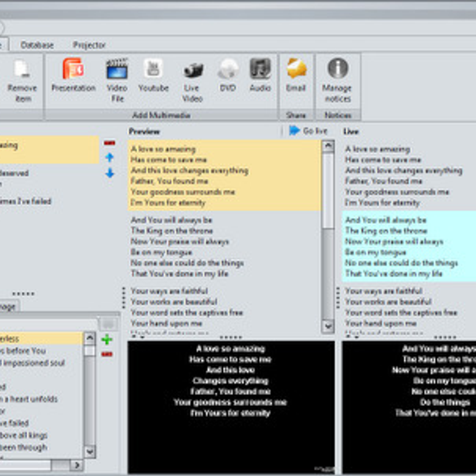The image size is (476, 476).
Task: Select the Preview black slide thumbnail
Action: [231, 407]
